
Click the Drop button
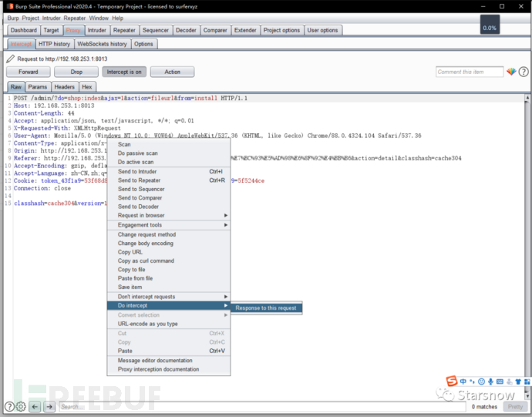pyautogui.click(x=76, y=72)
